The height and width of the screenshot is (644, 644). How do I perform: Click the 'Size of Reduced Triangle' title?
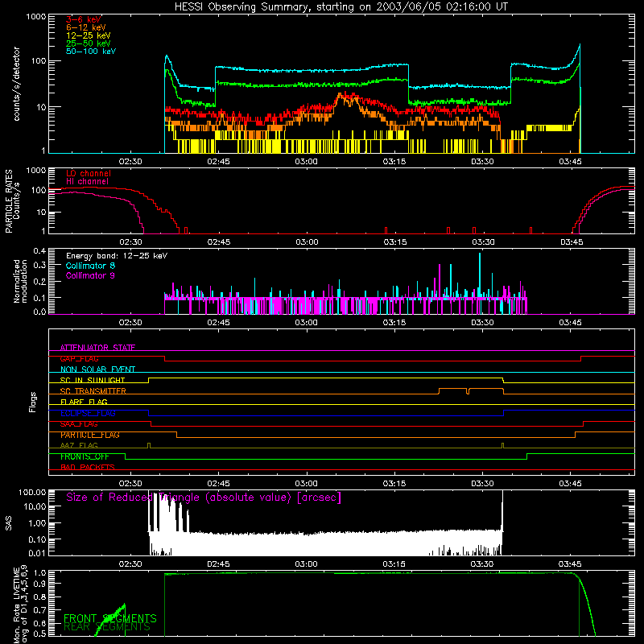[x=204, y=497]
